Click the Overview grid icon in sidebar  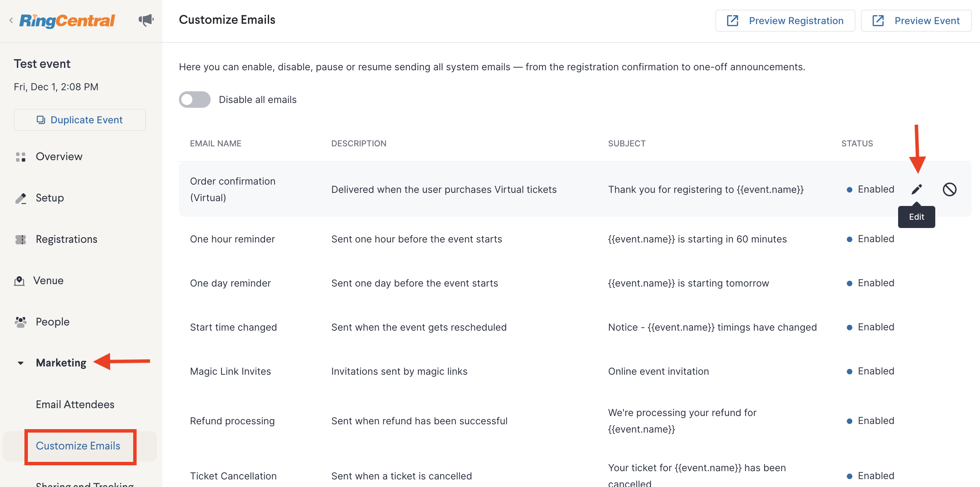coord(21,157)
